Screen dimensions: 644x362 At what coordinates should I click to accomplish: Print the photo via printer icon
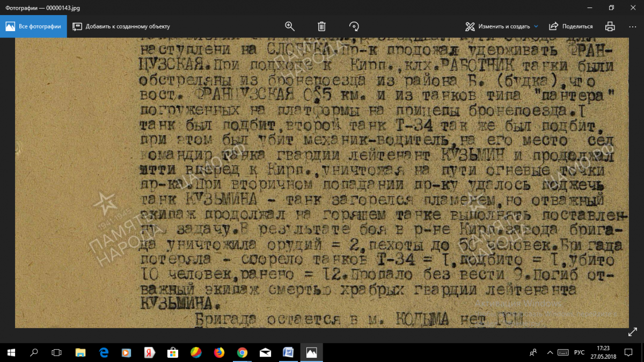click(x=610, y=26)
